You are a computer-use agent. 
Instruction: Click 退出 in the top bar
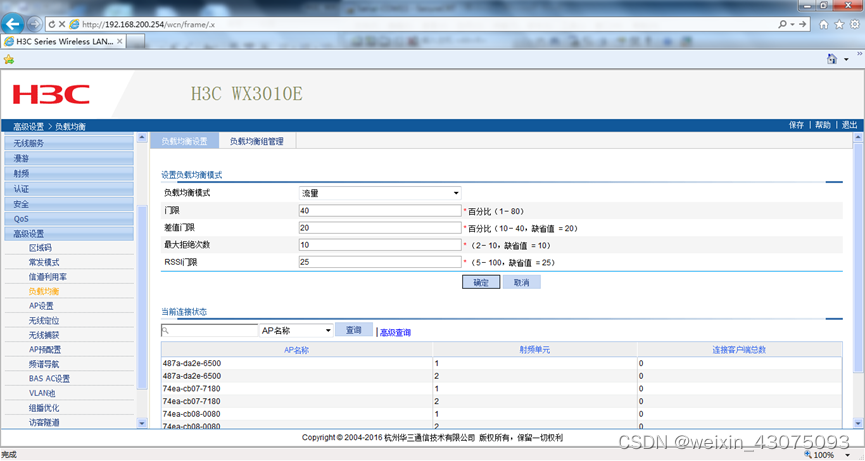pos(850,125)
